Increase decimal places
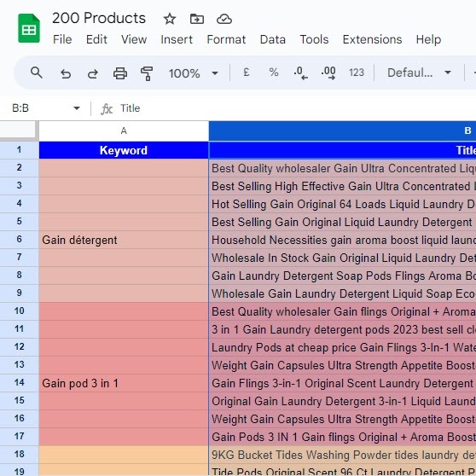Image resolution: width=476 pixels, height=476 pixels. point(328,73)
